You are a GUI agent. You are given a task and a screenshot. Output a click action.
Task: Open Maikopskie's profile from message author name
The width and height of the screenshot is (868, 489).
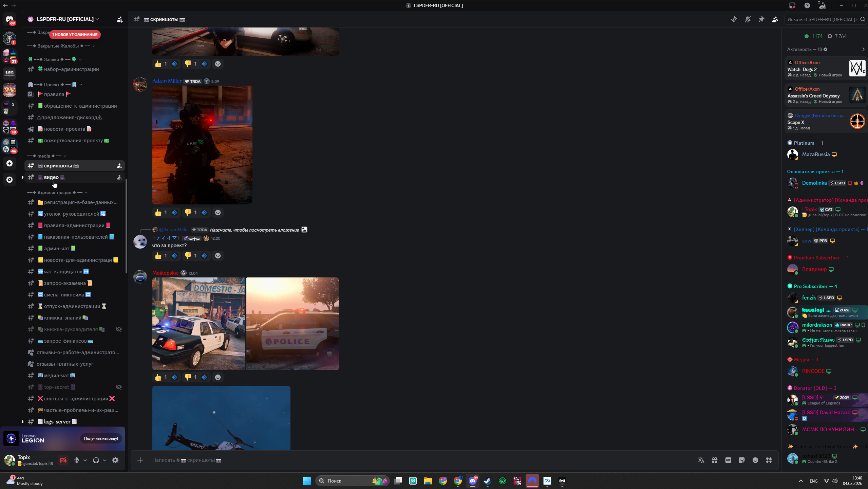coord(165,273)
